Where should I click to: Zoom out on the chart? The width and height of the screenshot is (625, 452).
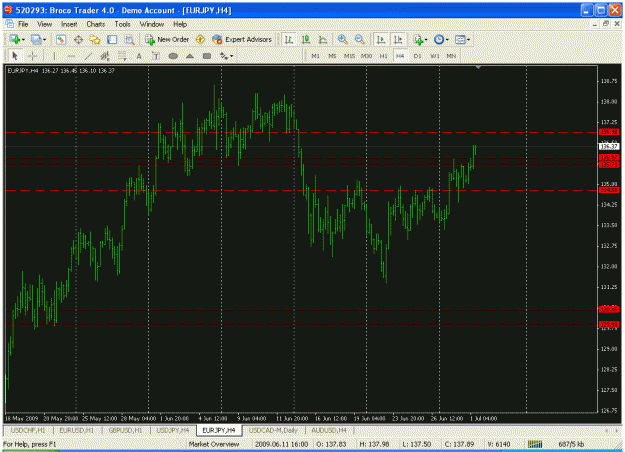[360, 39]
